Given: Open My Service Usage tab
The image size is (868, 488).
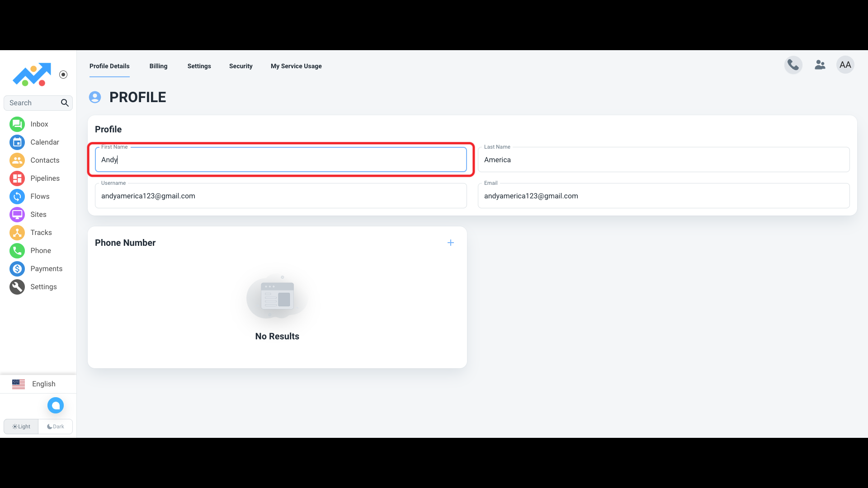Looking at the screenshot, I should [296, 66].
